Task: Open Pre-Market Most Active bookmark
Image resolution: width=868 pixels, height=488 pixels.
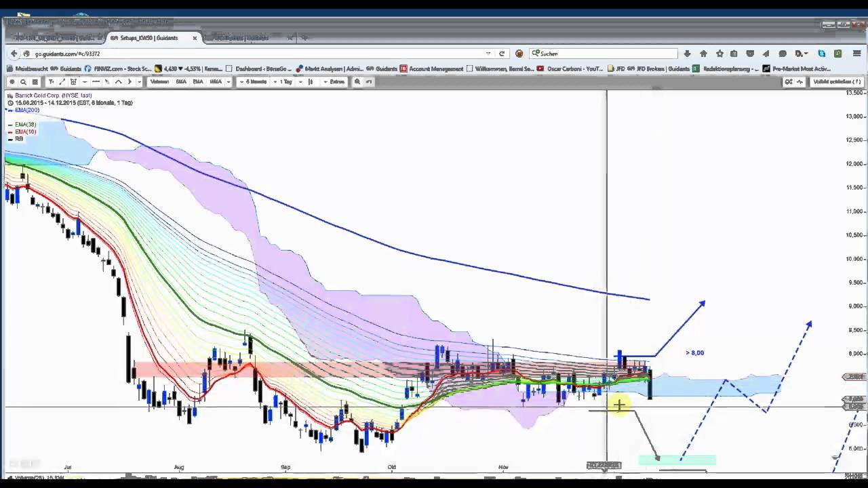Action: [x=797, y=68]
